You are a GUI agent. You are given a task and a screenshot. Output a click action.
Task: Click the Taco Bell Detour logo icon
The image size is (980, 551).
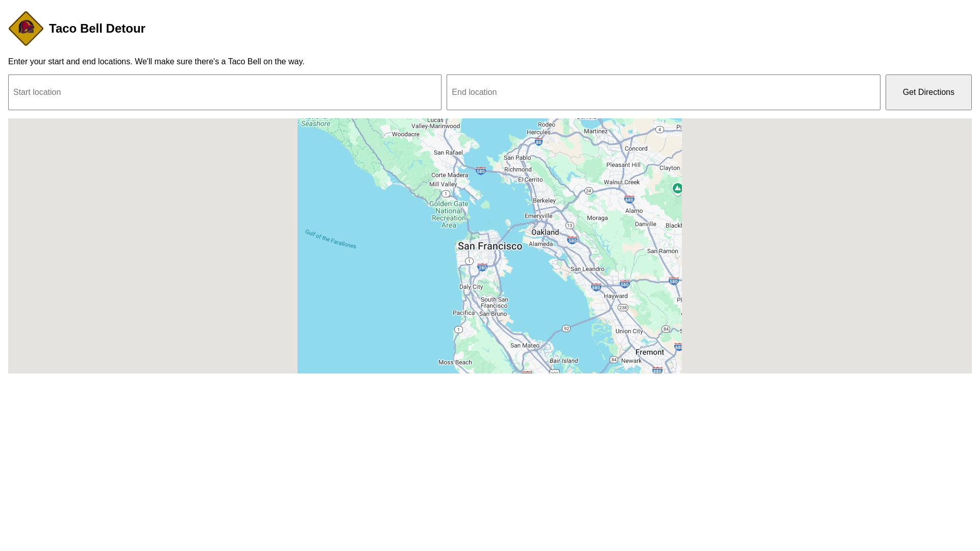(26, 29)
